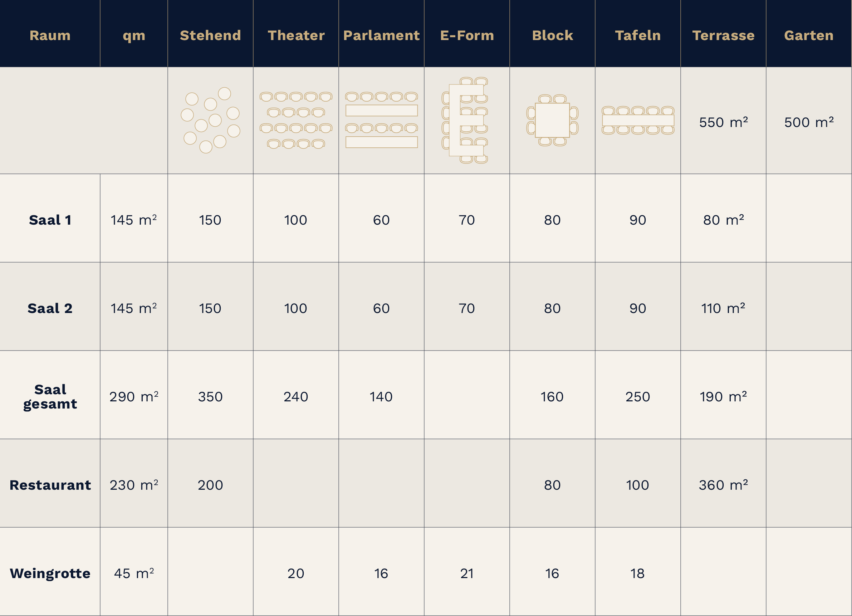Click the Tafeln long table icon
Viewport: 852px width, 616px height.
(x=638, y=120)
